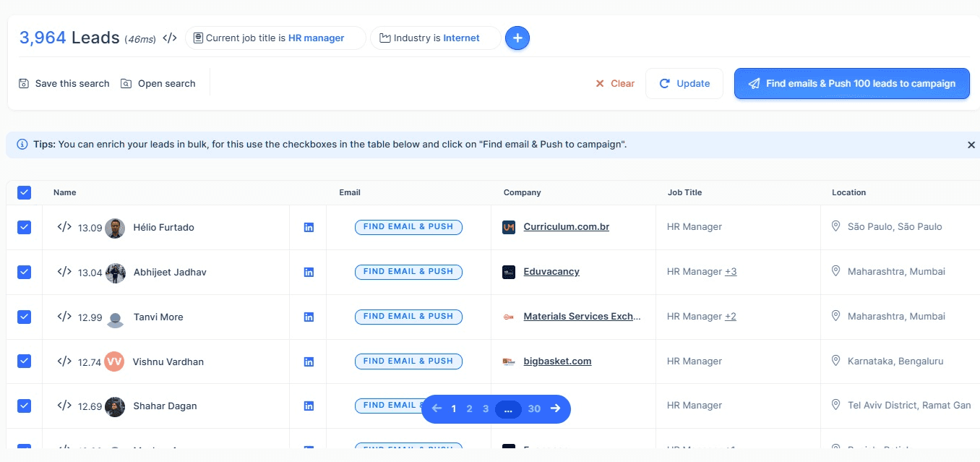
Task: Dismiss the bulk enrichment tips banner
Action: tap(971, 145)
